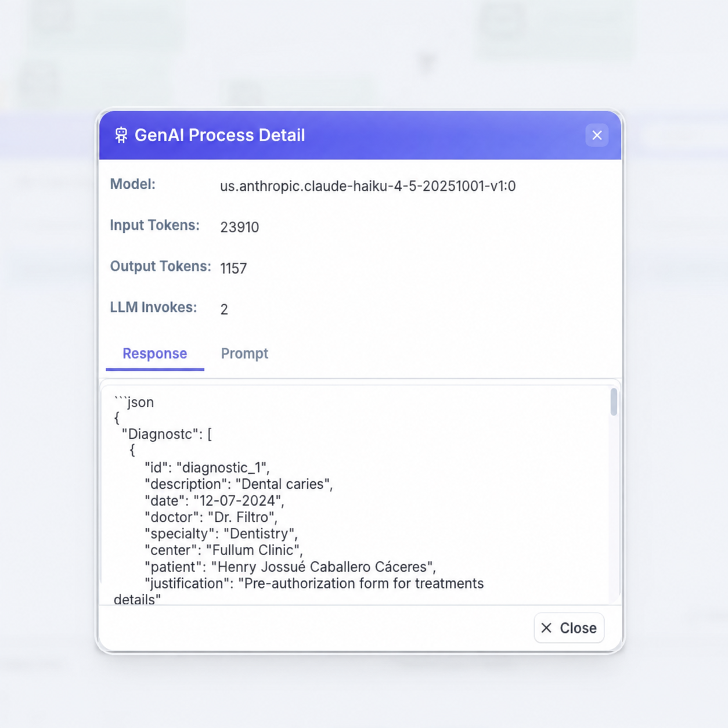Click the ```json opening line
Image resolution: width=728 pixels, height=728 pixels.
click(x=134, y=402)
